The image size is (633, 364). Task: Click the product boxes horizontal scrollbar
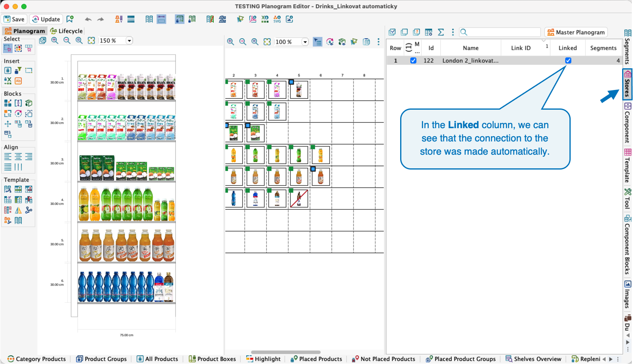pos(286,352)
